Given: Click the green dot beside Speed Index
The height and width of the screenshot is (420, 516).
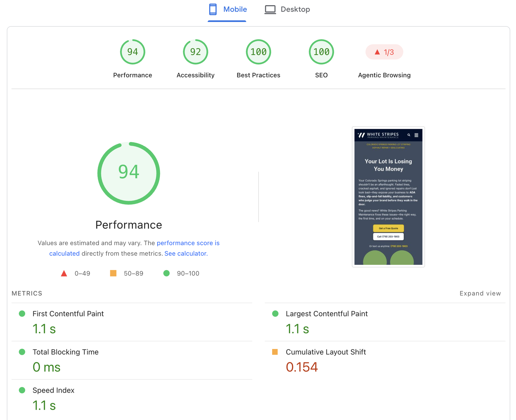Looking at the screenshot, I should tap(22, 390).
